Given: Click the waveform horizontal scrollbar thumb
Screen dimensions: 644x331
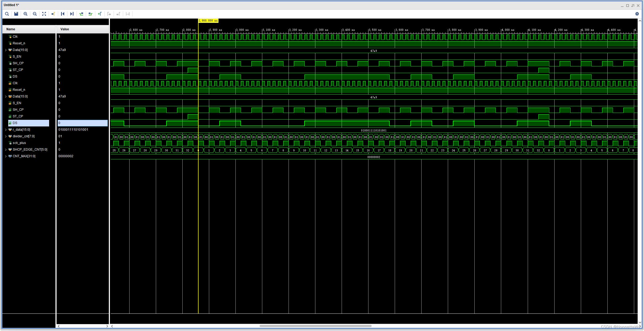Looking at the screenshot, I should click(315, 326).
